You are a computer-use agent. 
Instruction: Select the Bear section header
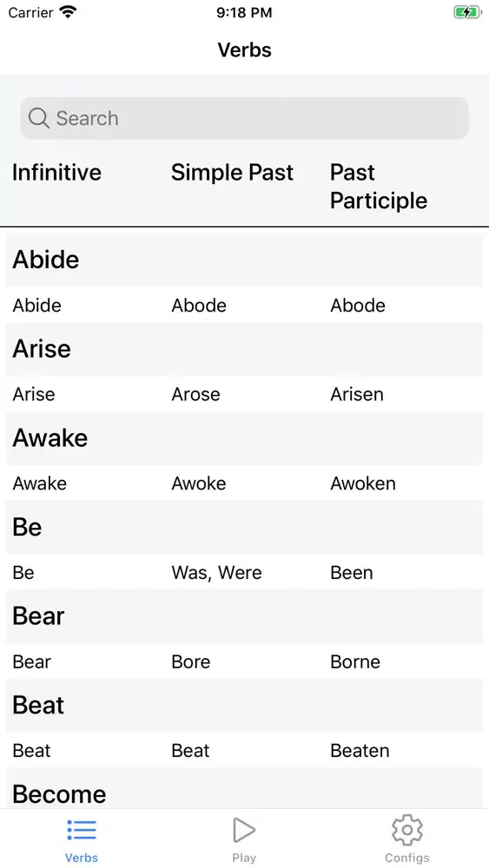245,616
